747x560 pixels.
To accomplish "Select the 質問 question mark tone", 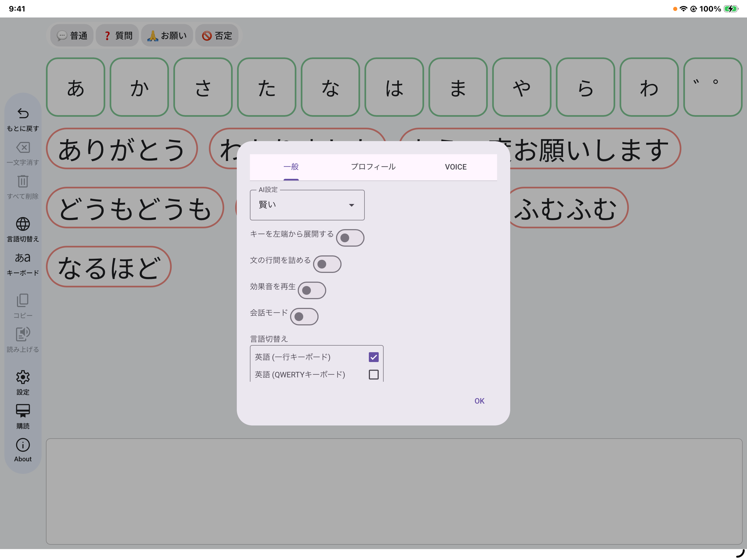I will (117, 36).
